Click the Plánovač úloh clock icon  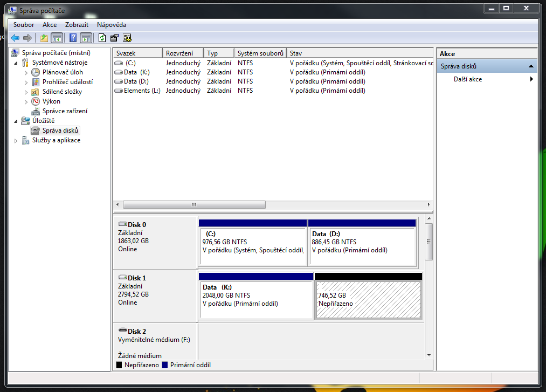click(36, 72)
